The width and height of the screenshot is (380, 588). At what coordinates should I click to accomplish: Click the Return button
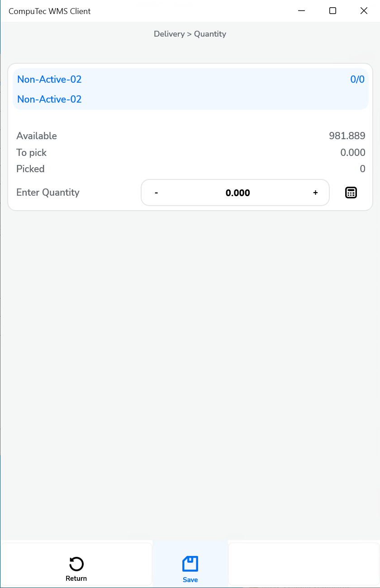76,569
